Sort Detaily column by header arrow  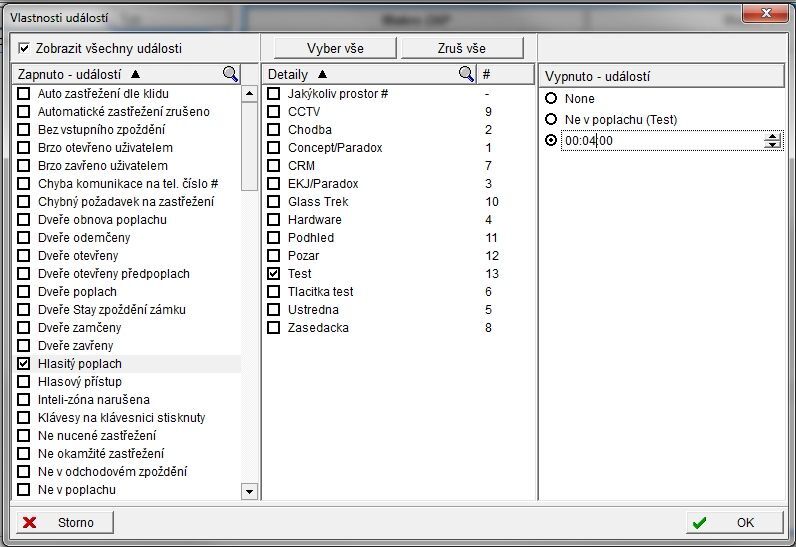click(x=322, y=74)
